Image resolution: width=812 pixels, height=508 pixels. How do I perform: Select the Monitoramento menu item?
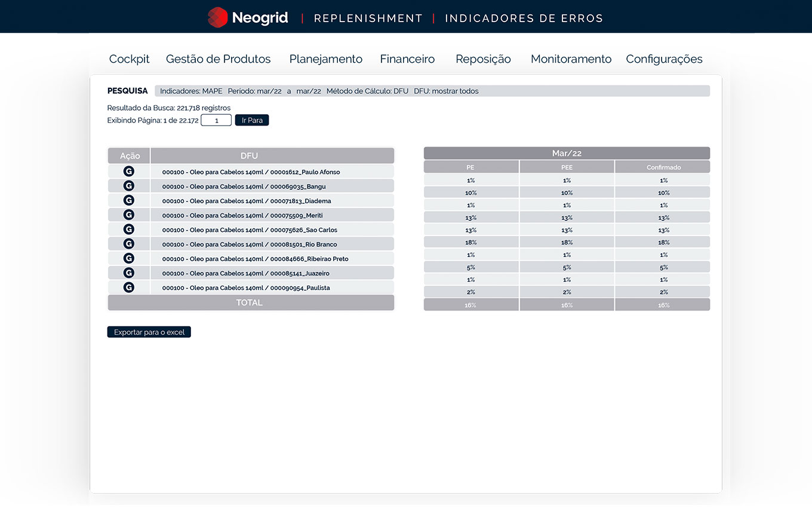click(x=571, y=59)
